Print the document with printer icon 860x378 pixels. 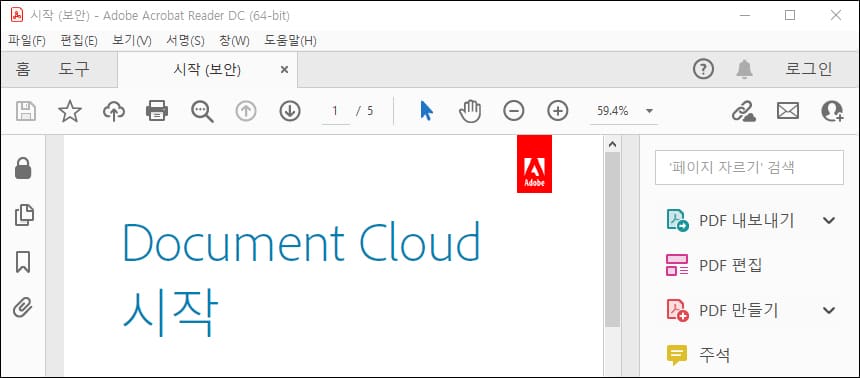click(x=157, y=111)
